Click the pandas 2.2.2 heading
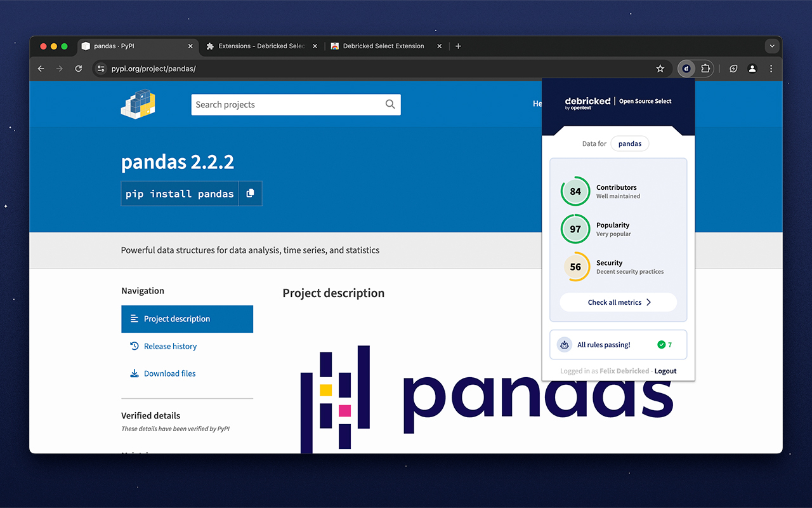The image size is (812, 508). pos(178,162)
